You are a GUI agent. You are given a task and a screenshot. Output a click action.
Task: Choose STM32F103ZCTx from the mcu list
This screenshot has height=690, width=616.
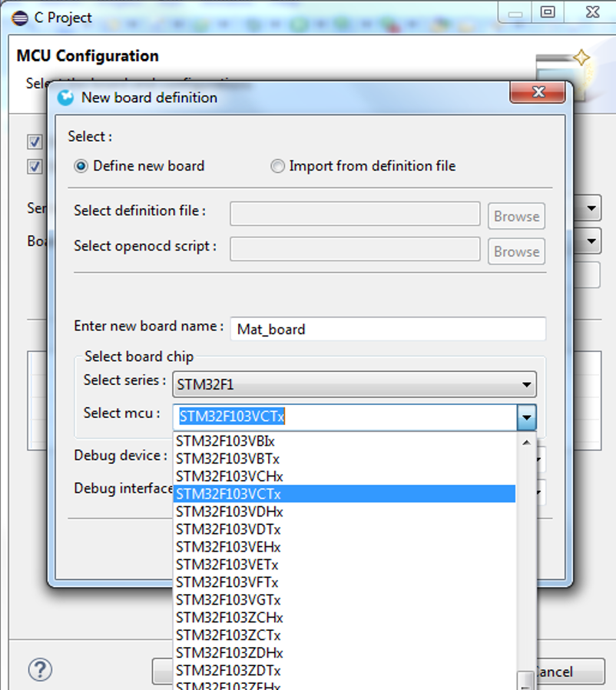tap(228, 635)
